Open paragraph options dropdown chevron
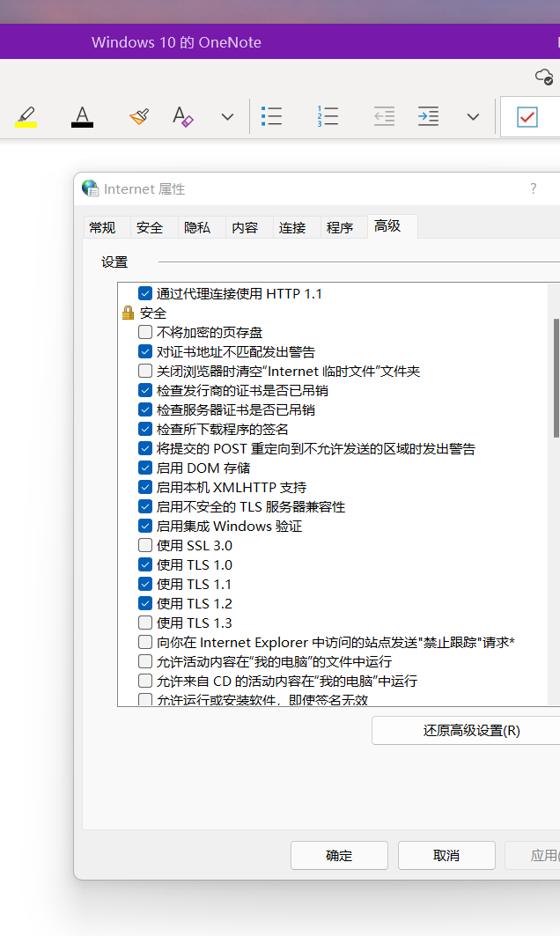 click(x=473, y=117)
